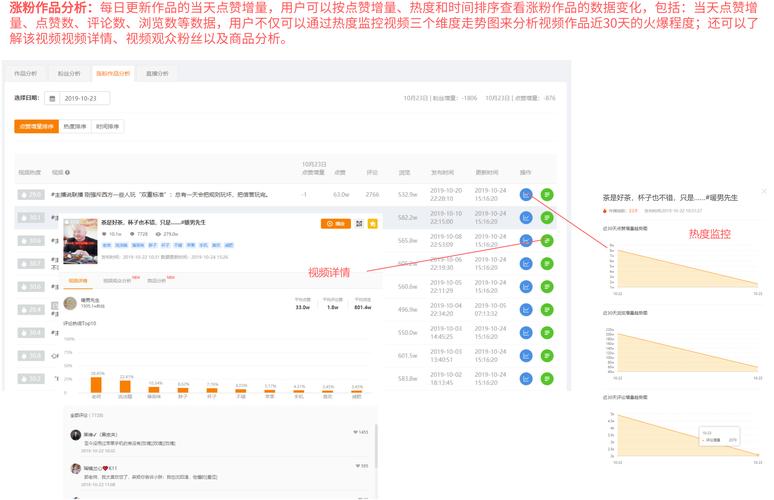Click the orange play button in video popup

click(x=335, y=224)
